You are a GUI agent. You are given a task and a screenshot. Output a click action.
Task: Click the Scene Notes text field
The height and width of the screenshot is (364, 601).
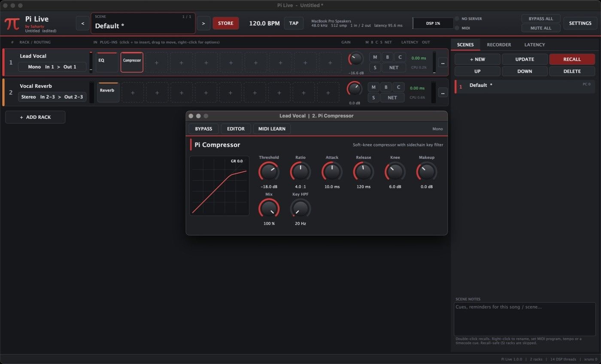(525, 319)
